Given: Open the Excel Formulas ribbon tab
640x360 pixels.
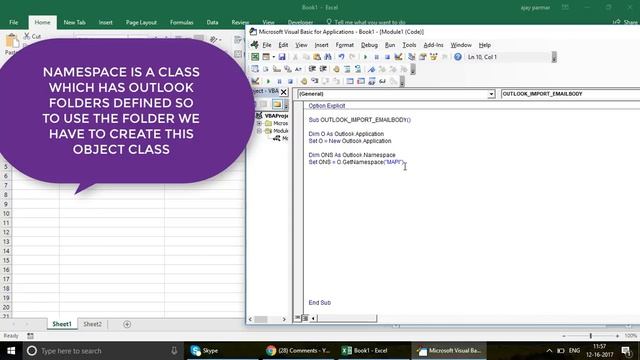Looking at the screenshot, I should (182, 22).
